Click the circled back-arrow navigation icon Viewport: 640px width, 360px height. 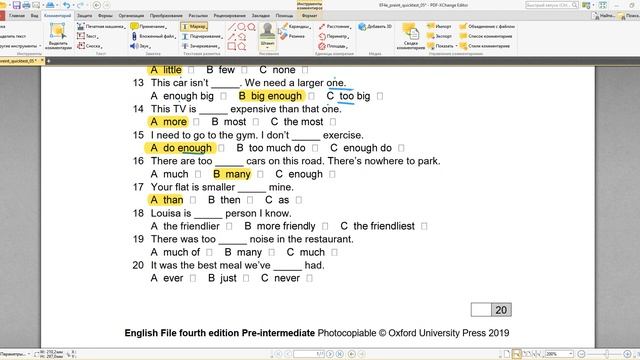97,5
